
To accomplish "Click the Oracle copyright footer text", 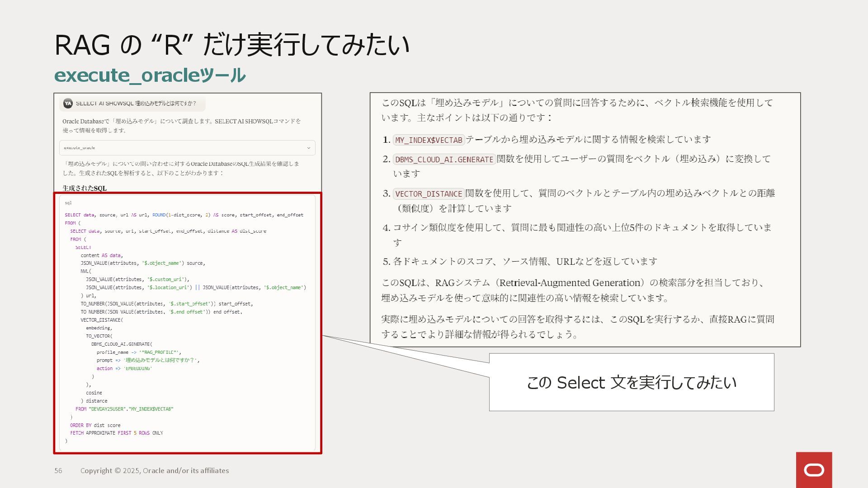I will tap(155, 470).
